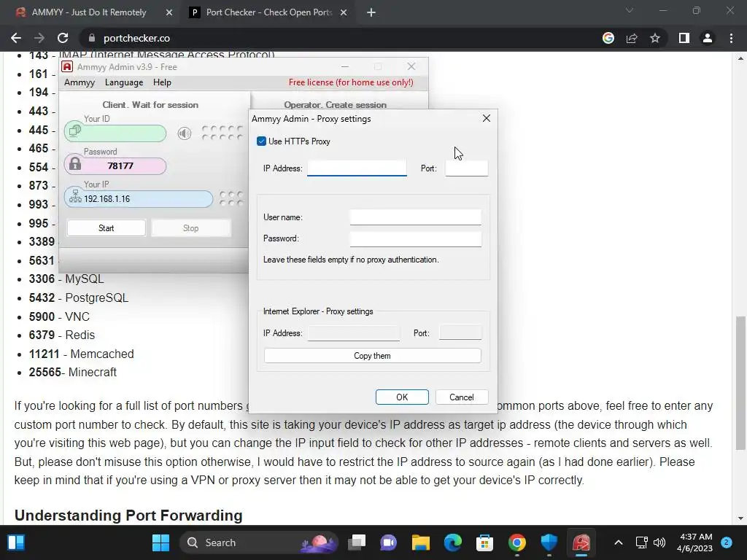Click the computer icon in Your ID field
Image resolution: width=747 pixels, height=560 pixels.
click(x=75, y=131)
